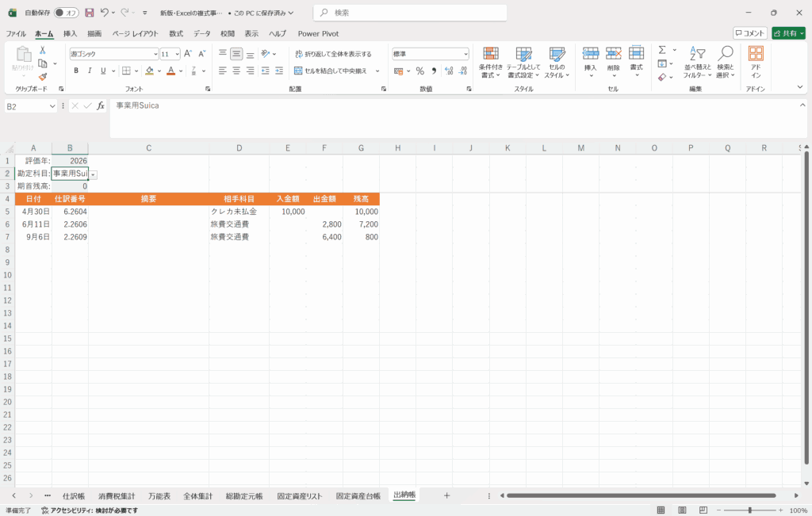Click the Add-ins (アドイン) icon
This screenshot has width=812, height=516.
[756, 61]
